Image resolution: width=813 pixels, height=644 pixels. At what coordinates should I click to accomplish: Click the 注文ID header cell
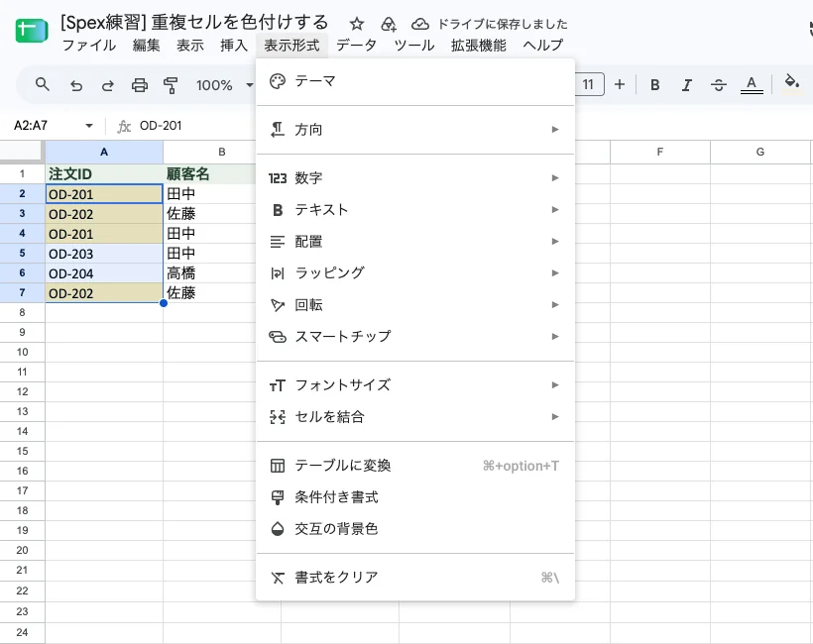104,174
